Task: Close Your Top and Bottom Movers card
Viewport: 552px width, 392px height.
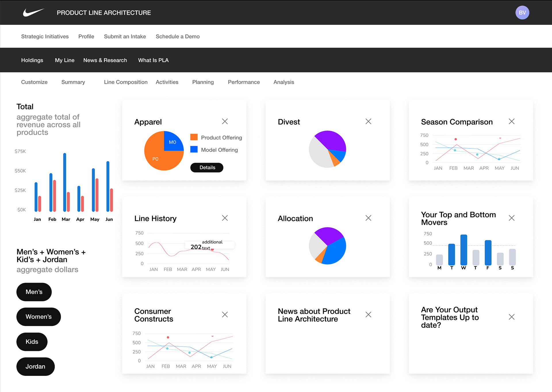Action: coord(511,218)
